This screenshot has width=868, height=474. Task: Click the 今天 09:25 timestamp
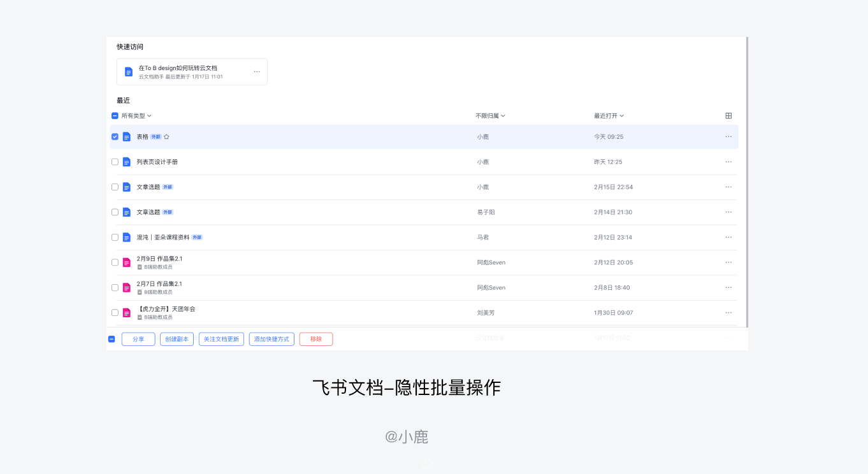(609, 137)
